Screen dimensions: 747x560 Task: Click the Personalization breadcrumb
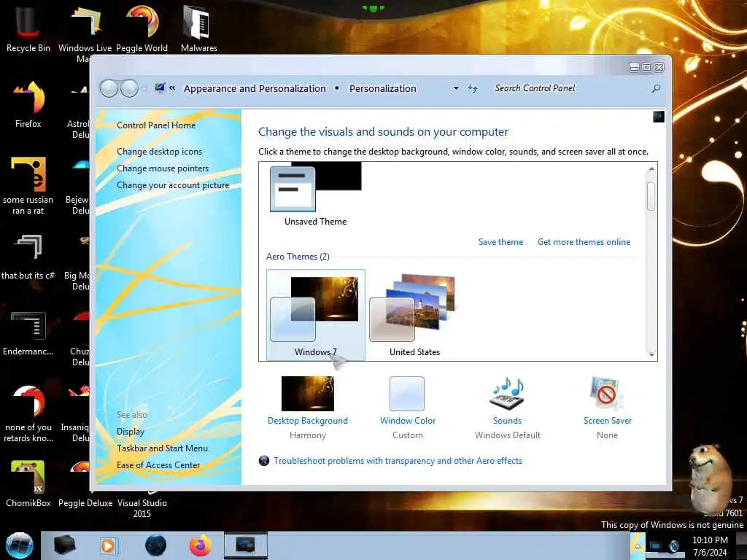(382, 88)
